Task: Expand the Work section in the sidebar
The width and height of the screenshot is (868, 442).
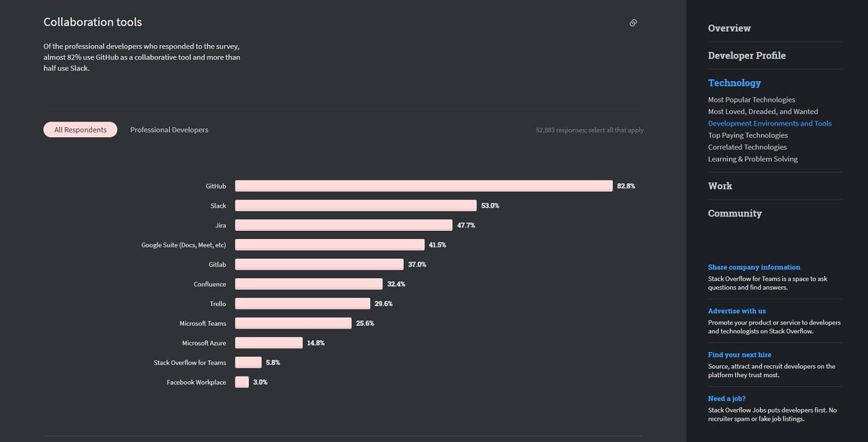Action: [x=719, y=186]
